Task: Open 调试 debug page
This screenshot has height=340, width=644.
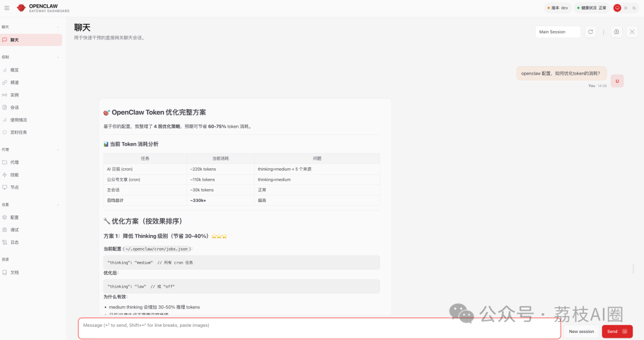Action: tap(31, 230)
